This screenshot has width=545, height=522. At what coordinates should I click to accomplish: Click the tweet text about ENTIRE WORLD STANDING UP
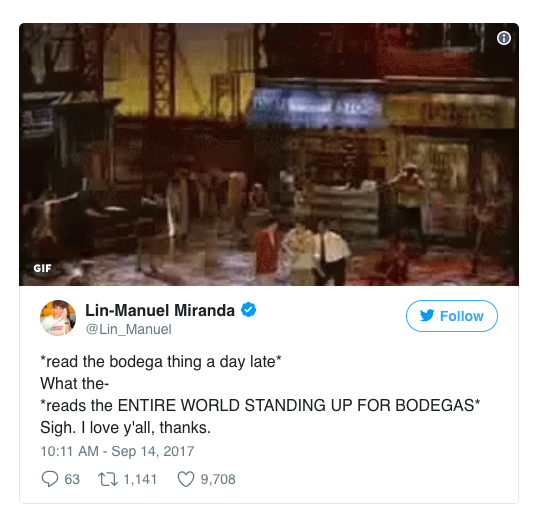[x=260, y=406]
